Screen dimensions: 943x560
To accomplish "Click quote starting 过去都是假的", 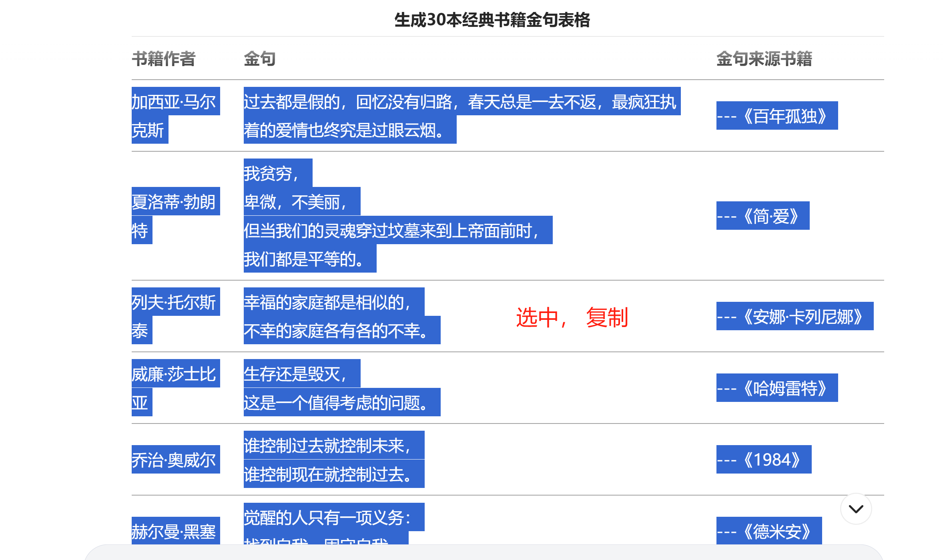I will (462, 115).
